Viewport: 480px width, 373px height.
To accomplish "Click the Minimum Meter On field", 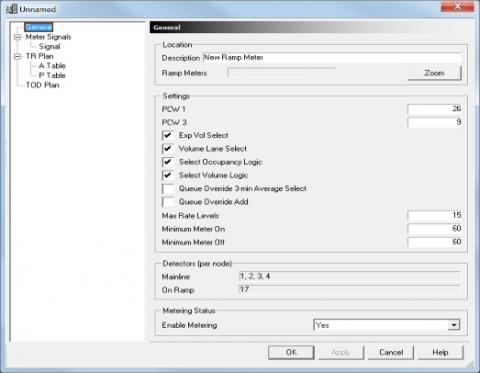I will (434, 229).
